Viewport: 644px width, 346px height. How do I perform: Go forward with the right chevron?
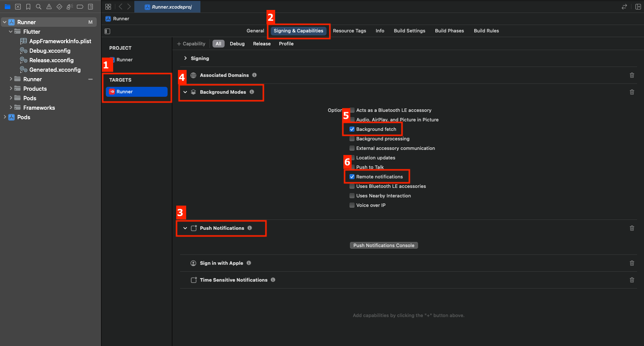(x=129, y=7)
